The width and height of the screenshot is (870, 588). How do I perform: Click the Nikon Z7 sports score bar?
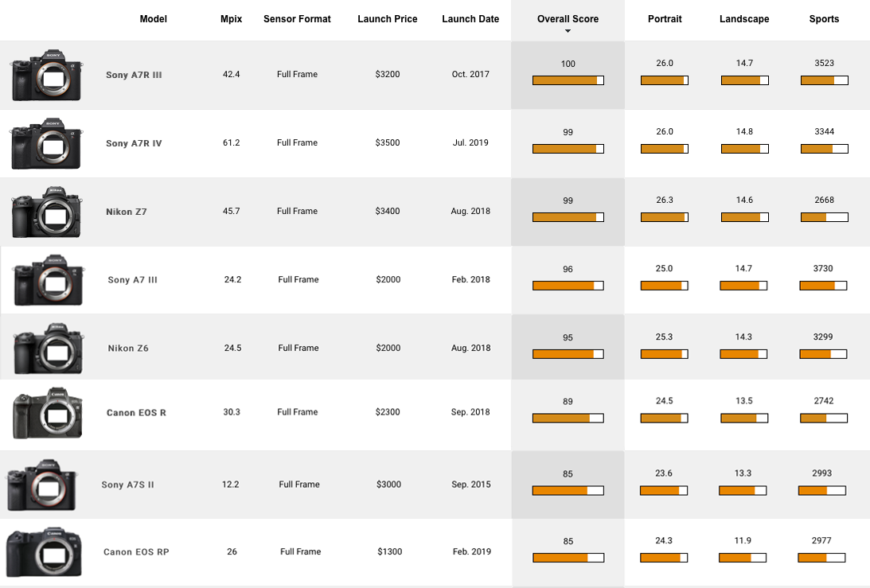coord(824,217)
